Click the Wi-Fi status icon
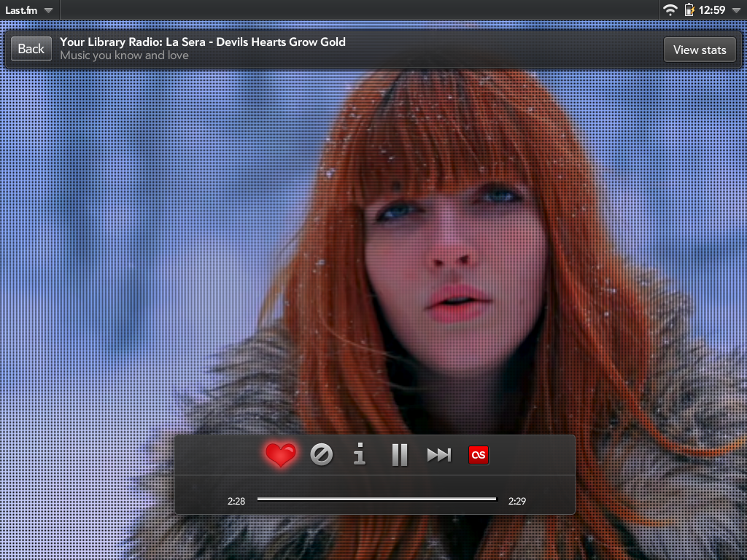This screenshot has height=560, width=747. pyautogui.click(x=670, y=10)
